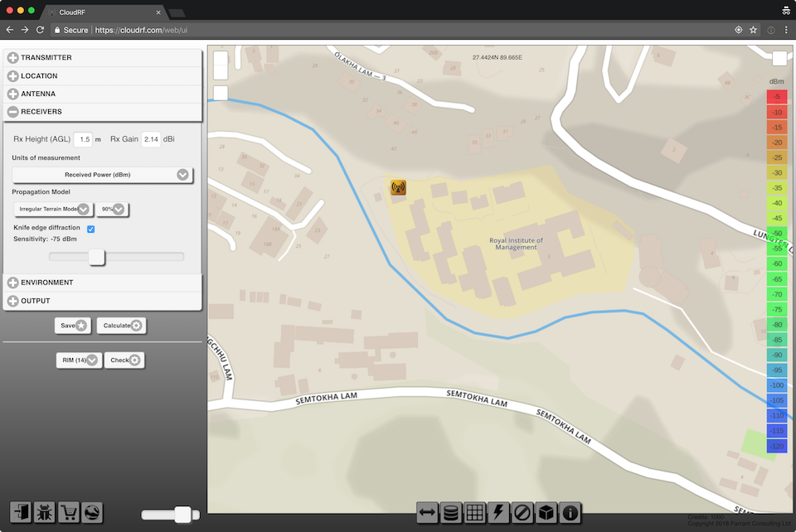Click the bug report icon
796x532 pixels.
[46, 512]
